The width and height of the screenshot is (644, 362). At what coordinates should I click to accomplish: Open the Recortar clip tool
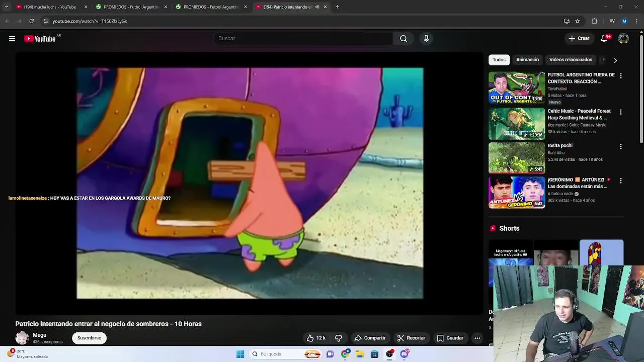pyautogui.click(x=411, y=338)
